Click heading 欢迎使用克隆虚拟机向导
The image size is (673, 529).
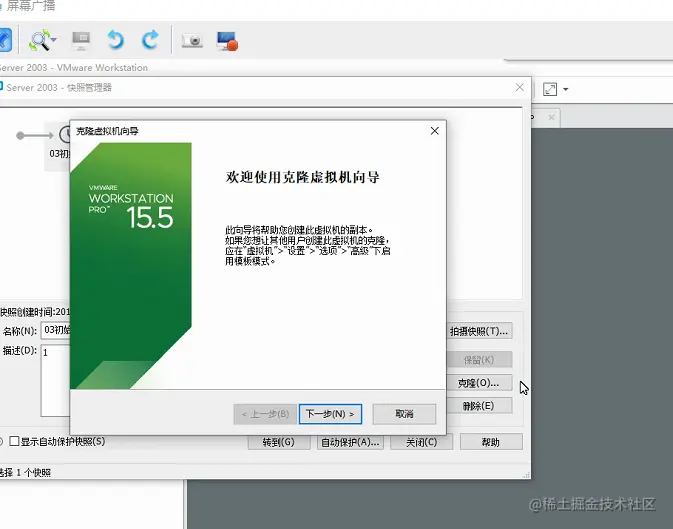click(303, 177)
